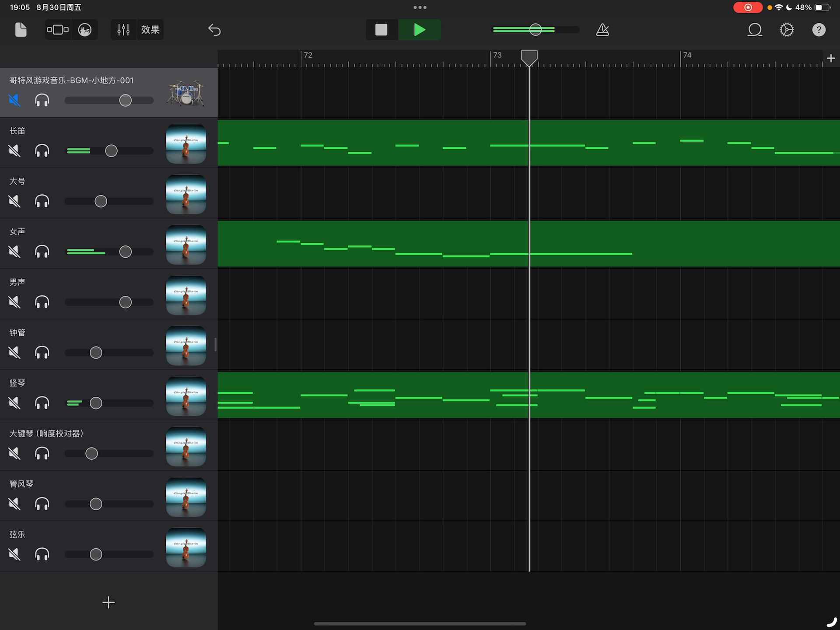Mute the 大号 track

coord(14,201)
